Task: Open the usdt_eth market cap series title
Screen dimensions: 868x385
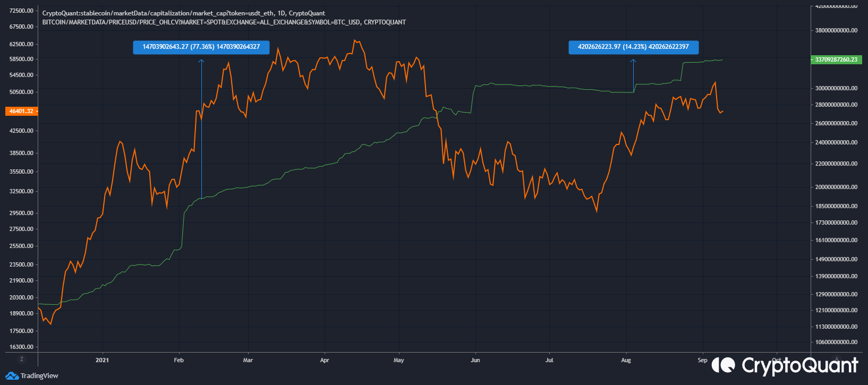Action: pos(183,13)
